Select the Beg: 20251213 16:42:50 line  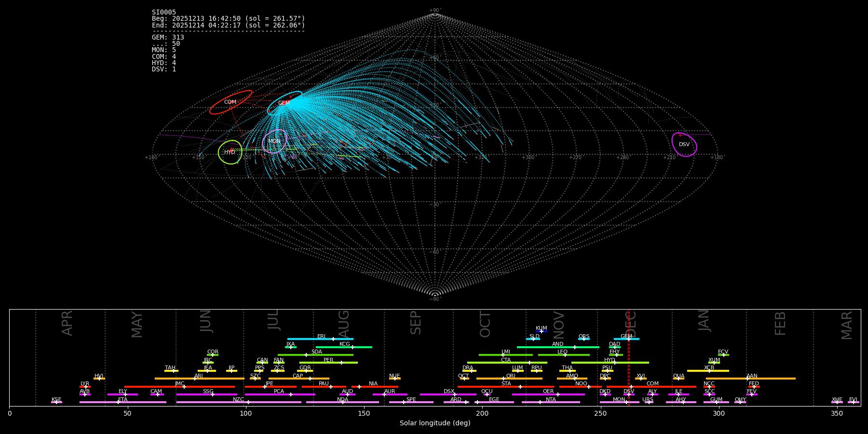(229, 19)
